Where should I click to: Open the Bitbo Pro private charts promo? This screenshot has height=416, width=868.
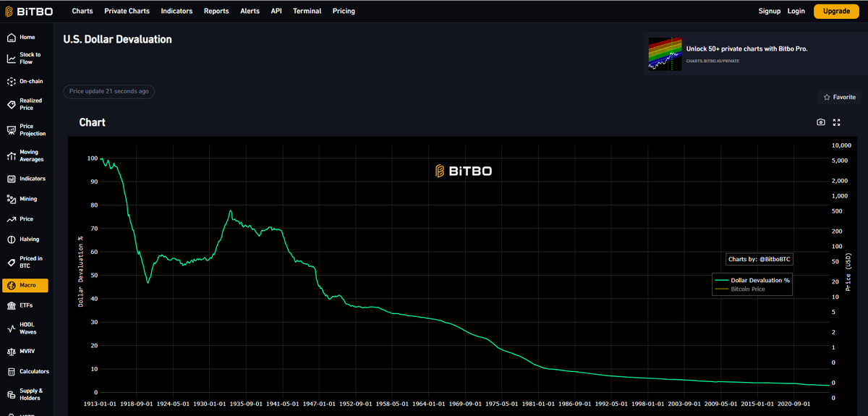(x=747, y=48)
